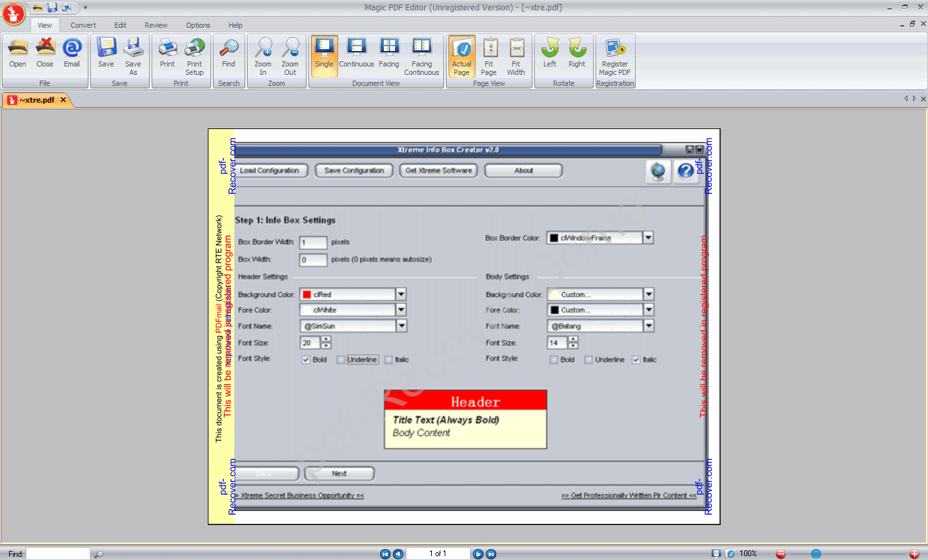Image resolution: width=928 pixels, height=560 pixels.
Task: Switch to Facing Continuous document view
Action: click(x=421, y=57)
